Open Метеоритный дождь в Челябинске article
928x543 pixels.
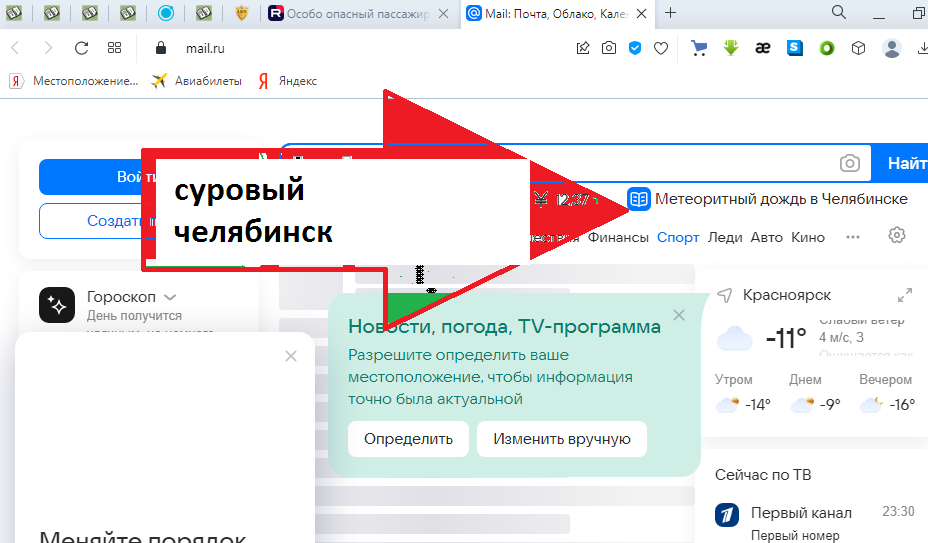767,199
